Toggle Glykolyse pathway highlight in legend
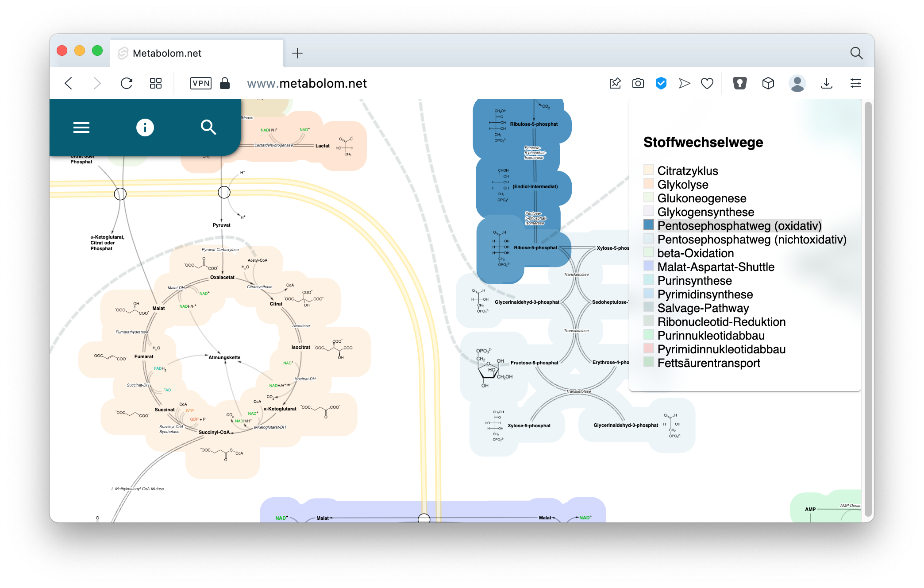Viewport: 924px width, 588px height. (x=682, y=185)
